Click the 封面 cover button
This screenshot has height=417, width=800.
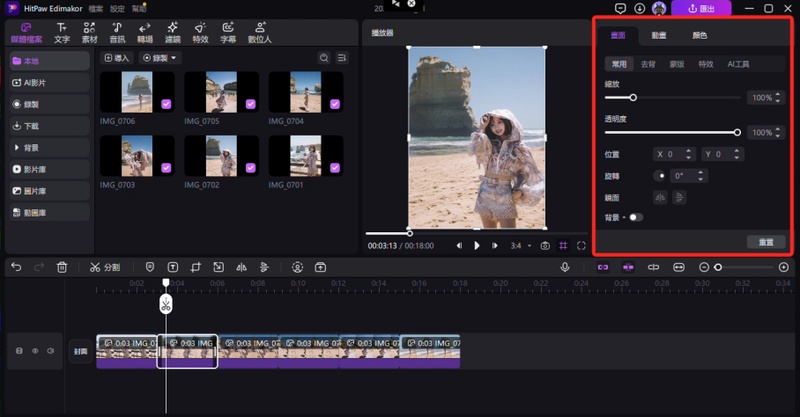[x=81, y=351]
